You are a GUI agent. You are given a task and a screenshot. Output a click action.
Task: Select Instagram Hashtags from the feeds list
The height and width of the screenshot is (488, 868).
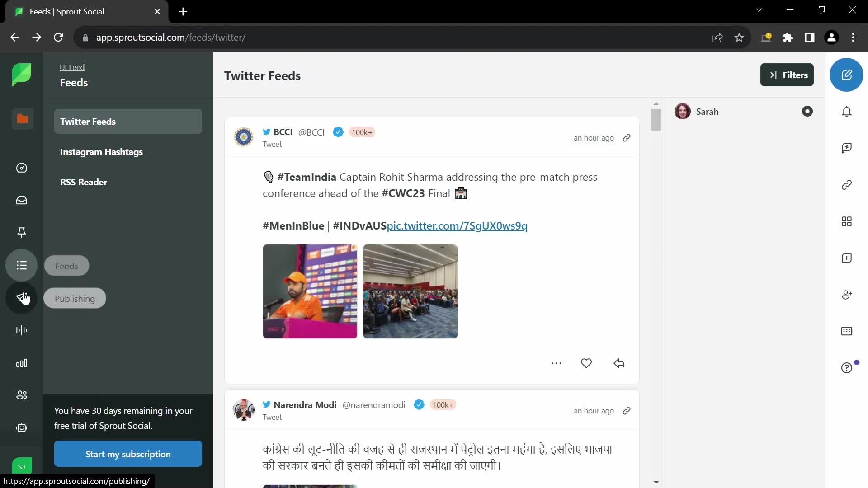[101, 152]
